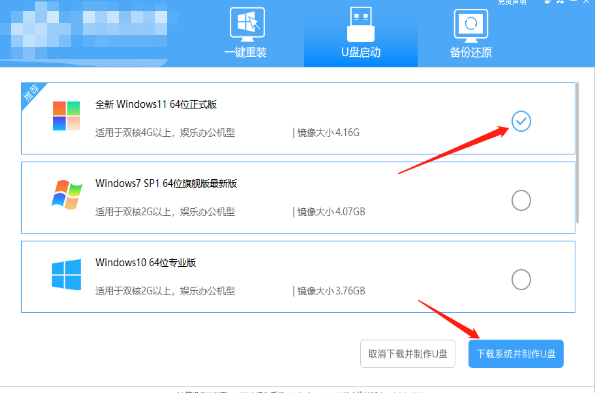Screen dimensions: 595x393
Task: Click the Windows 11 colorful logo
Action: [x=66, y=116]
